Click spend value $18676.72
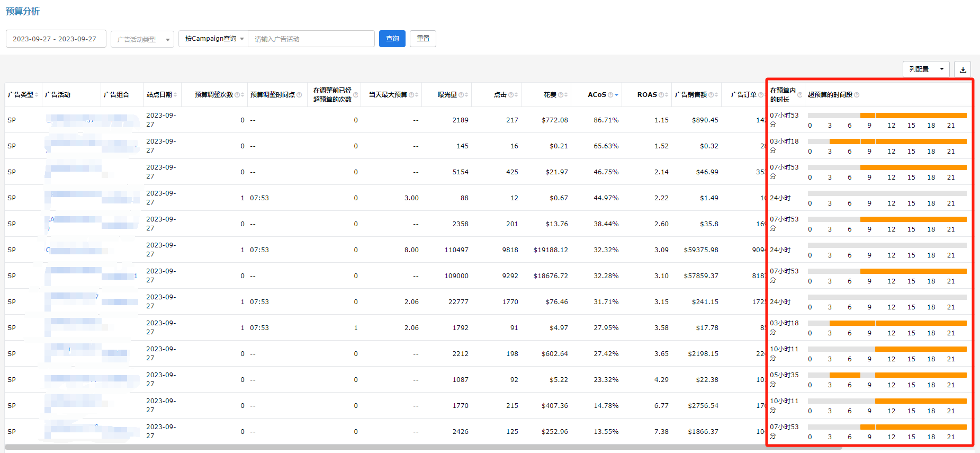This screenshot has height=453, width=980. point(551,276)
